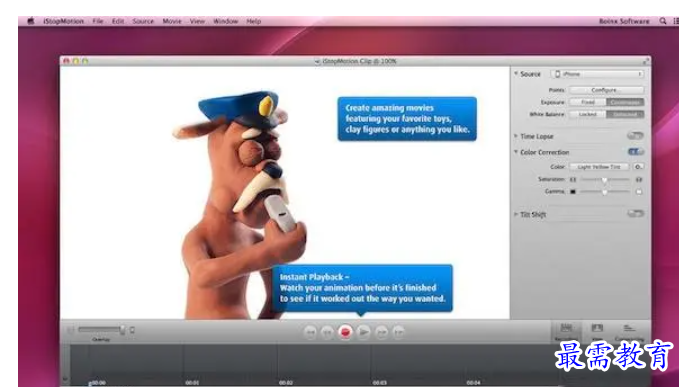Open the iStopMotion application menu
The image size is (679, 387).
click(x=63, y=21)
